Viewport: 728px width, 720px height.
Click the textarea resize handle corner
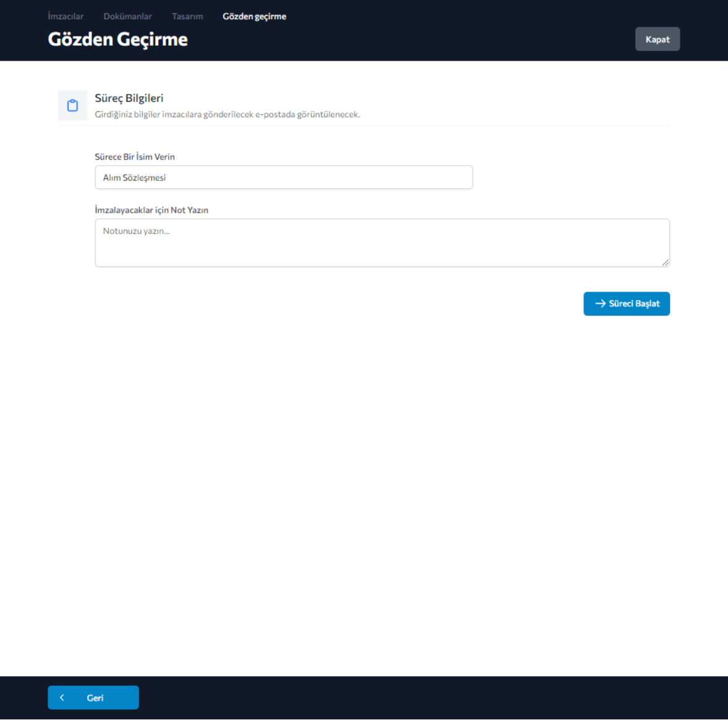click(x=665, y=263)
